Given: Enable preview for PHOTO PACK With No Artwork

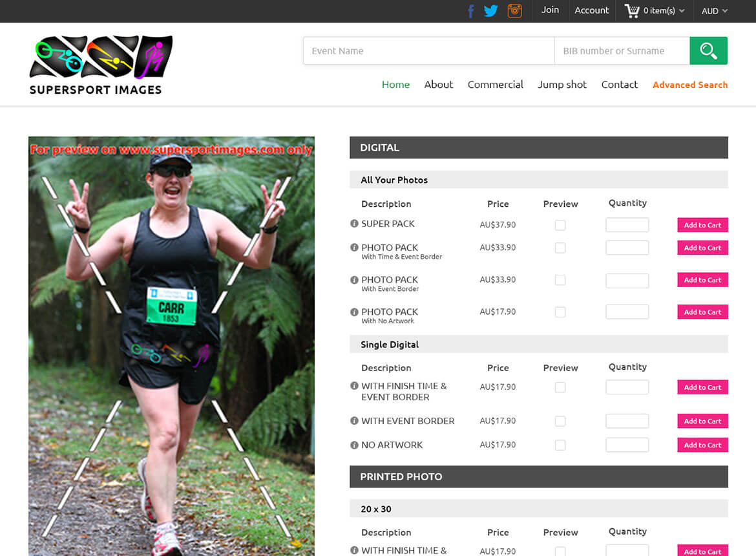Looking at the screenshot, I should (x=560, y=312).
